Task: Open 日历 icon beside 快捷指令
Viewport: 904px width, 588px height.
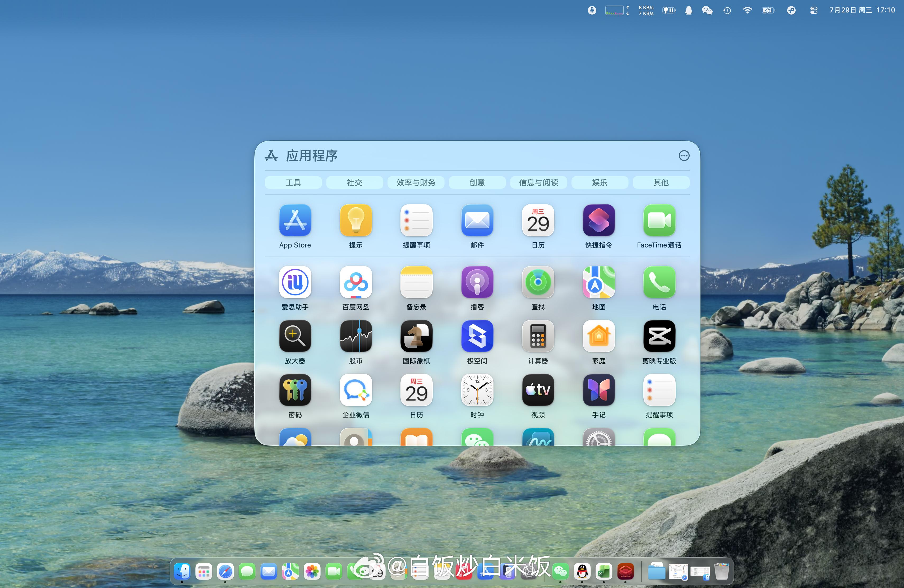Action: point(538,220)
